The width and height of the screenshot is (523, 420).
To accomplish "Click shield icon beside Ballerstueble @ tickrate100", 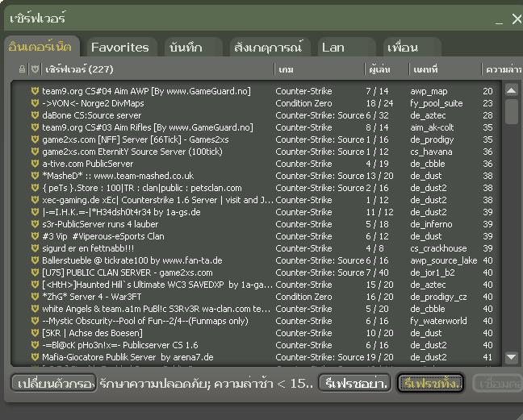I will click(x=35, y=260).
